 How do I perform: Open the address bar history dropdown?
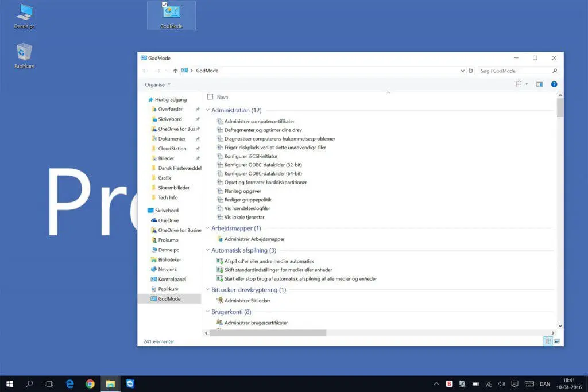[x=463, y=71]
